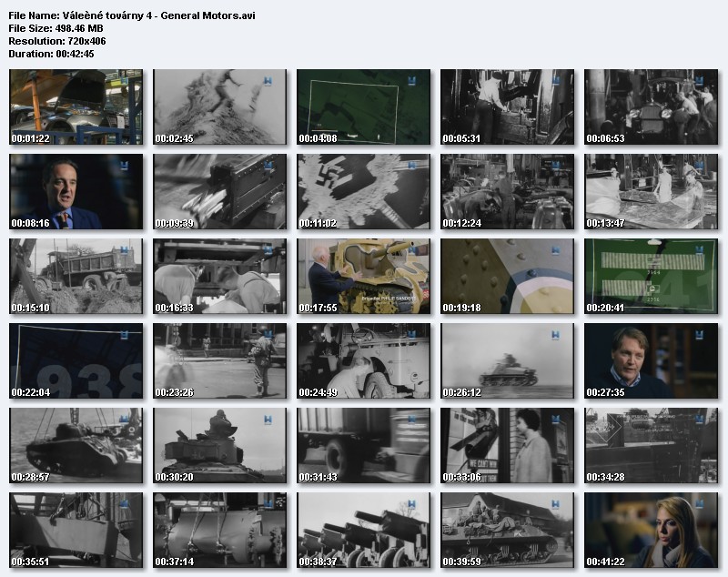Select the crane load frame 00:35:51
The height and width of the screenshot is (577, 728).
click(x=76, y=530)
